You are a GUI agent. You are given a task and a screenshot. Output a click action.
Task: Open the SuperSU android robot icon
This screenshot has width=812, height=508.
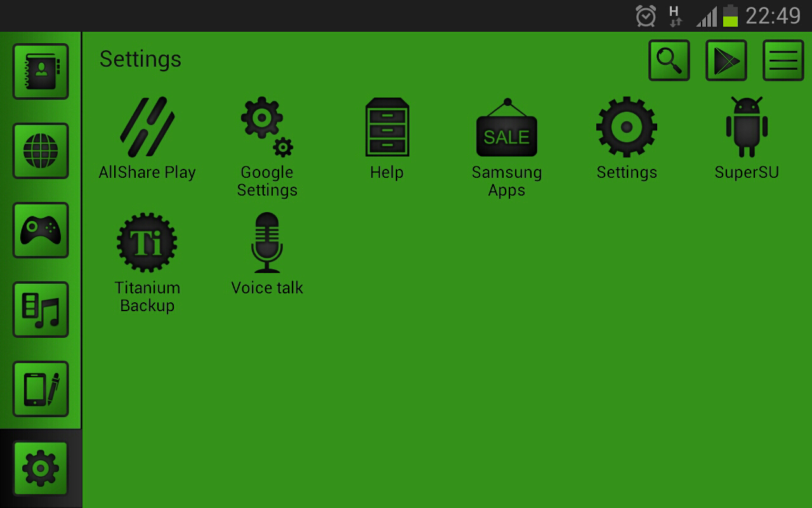(747, 126)
